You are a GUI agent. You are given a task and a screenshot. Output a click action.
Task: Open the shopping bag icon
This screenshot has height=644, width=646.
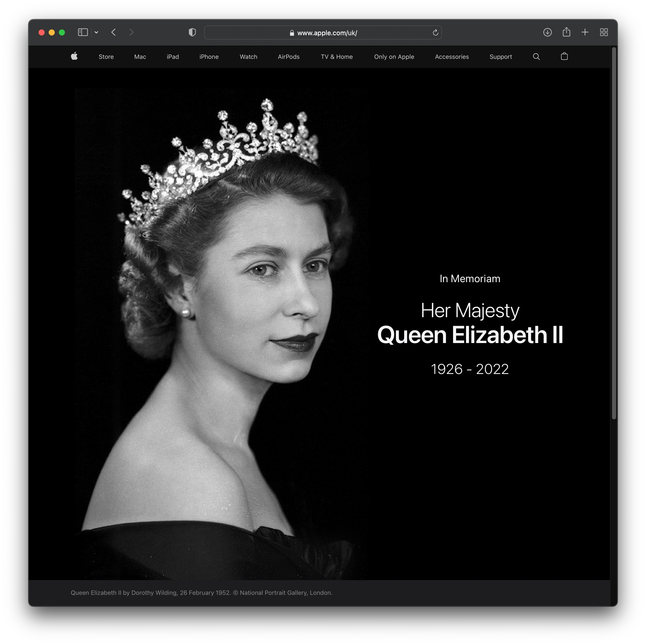564,56
